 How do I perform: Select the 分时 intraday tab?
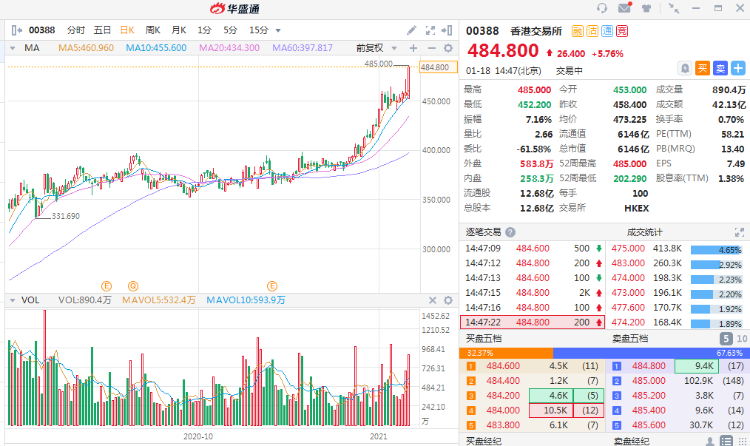tap(76, 30)
